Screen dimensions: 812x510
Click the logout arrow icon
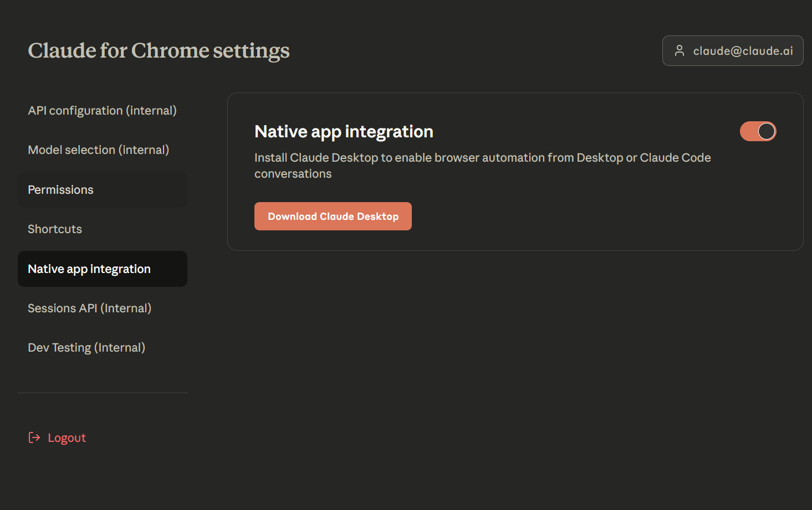pos(34,438)
